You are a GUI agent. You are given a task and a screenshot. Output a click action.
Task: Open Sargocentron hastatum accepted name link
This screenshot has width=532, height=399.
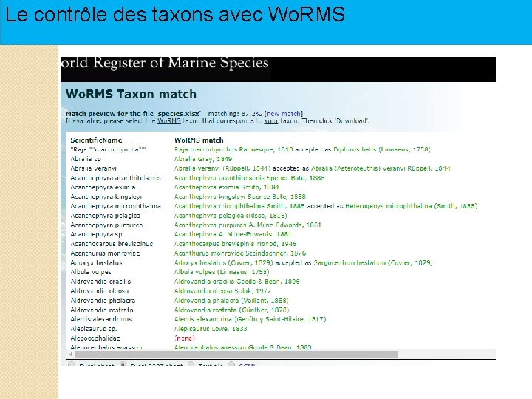(x=373, y=262)
